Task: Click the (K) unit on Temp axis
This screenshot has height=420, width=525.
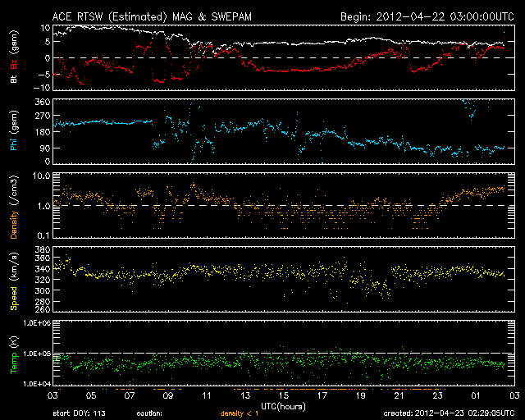Action: (14, 343)
